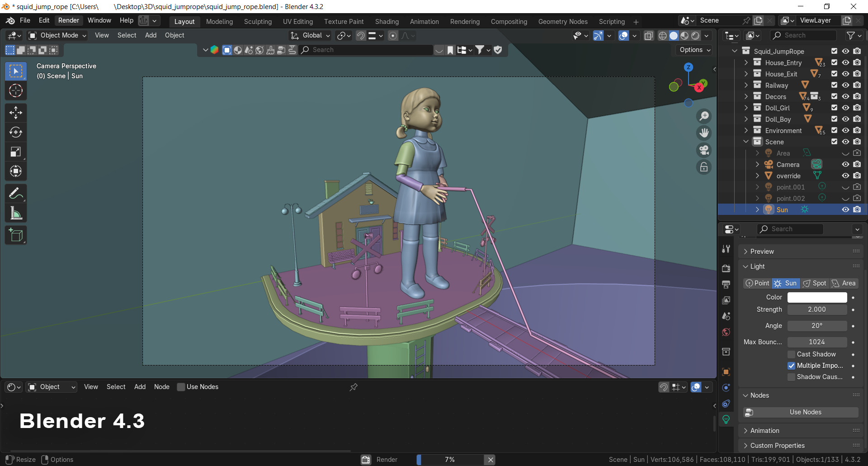Viewport: 868px width, 466px height.
Task: Toggle X-ray mode in viewport header
Action: click(648, 36)
